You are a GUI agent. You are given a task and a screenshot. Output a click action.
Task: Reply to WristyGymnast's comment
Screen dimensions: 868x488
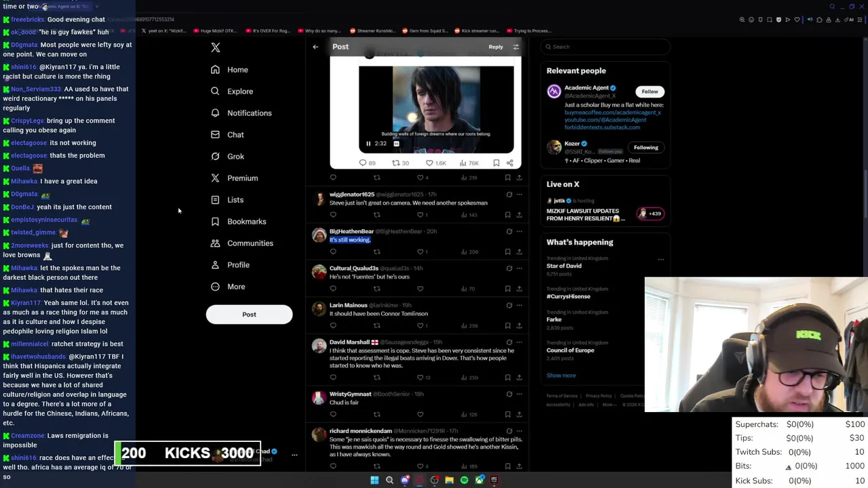click(x=333, y=414)
